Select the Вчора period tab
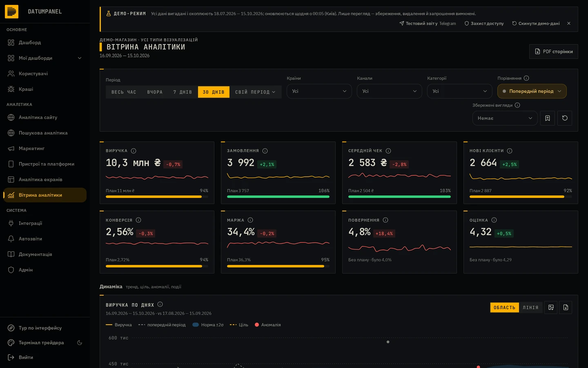This screenshot has height=368, width=588. 155,92
